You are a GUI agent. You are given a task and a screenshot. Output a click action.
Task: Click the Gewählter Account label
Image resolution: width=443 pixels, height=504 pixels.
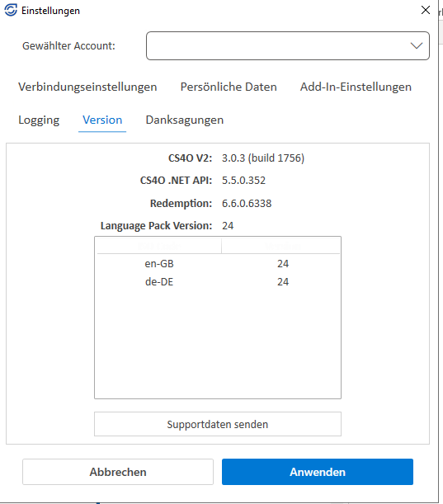click(68, 45)
